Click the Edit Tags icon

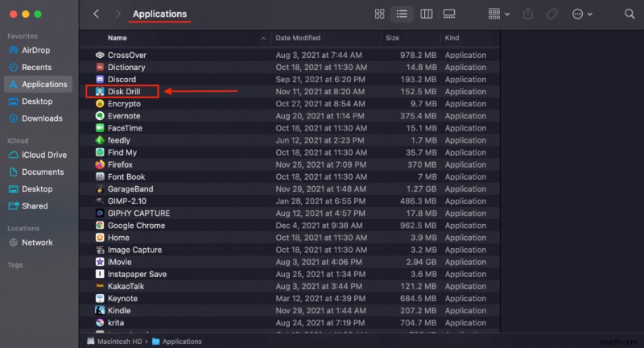point(551,14)
